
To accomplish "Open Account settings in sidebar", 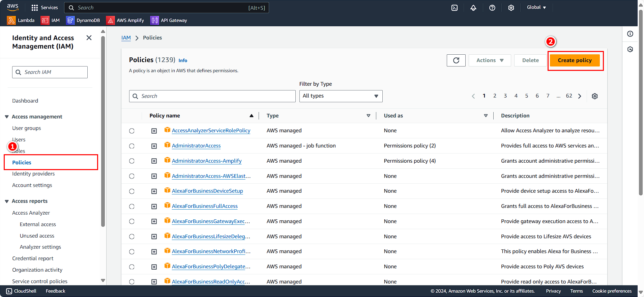I will point(32,185).
